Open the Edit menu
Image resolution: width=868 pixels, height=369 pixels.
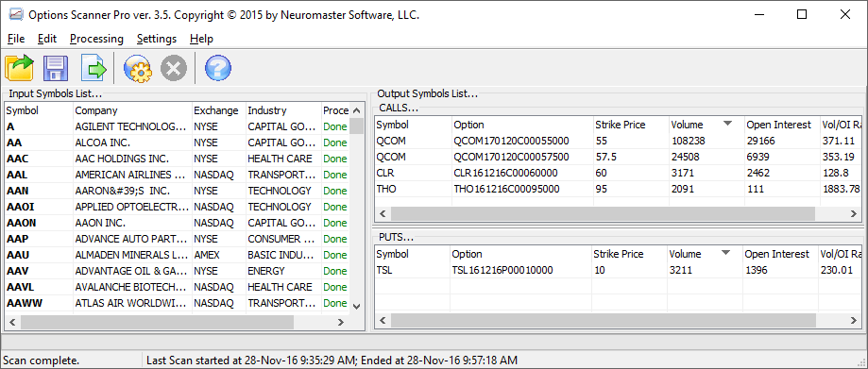pos(47,39)
